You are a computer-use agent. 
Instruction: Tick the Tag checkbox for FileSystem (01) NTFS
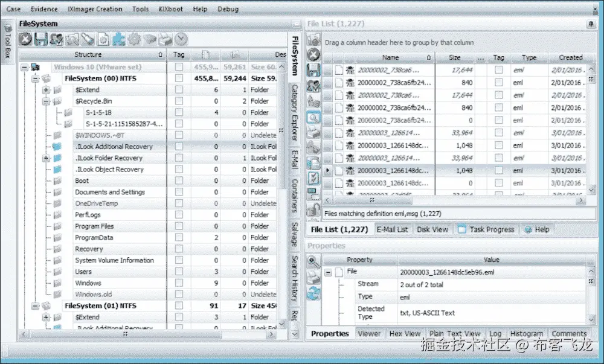(x=179, y=305)
